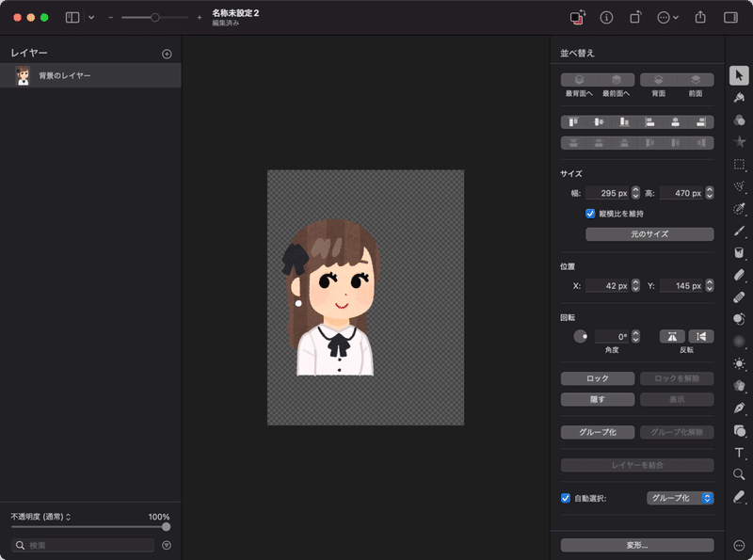753x560 pixels.
Task: Select the Pen tool
Action: click(739, 408)
